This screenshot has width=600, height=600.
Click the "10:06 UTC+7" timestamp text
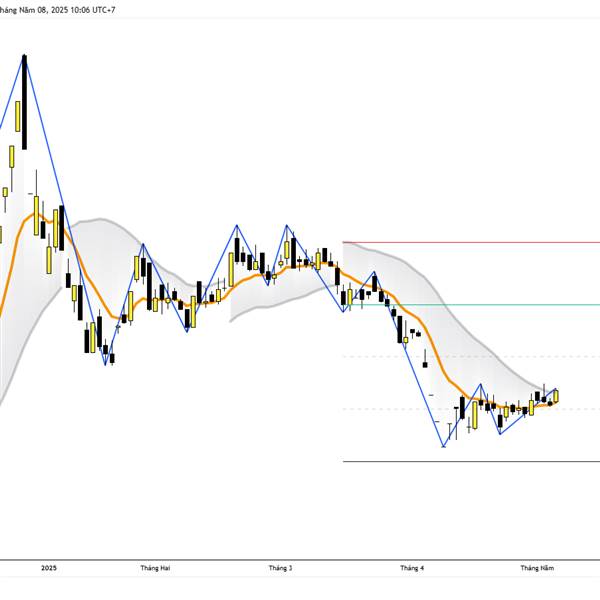pyautogui.click(x=93, y=10)
